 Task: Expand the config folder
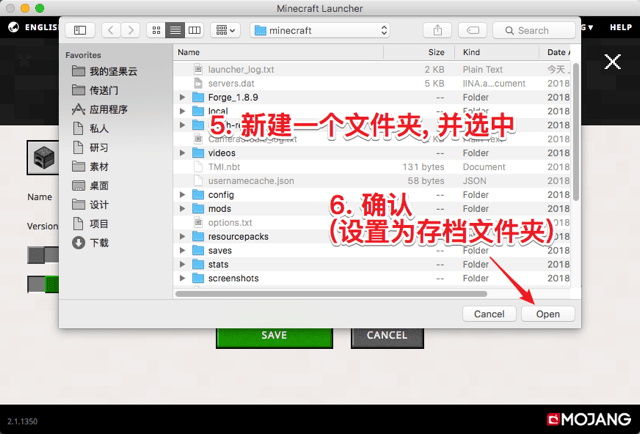(182, 195)
